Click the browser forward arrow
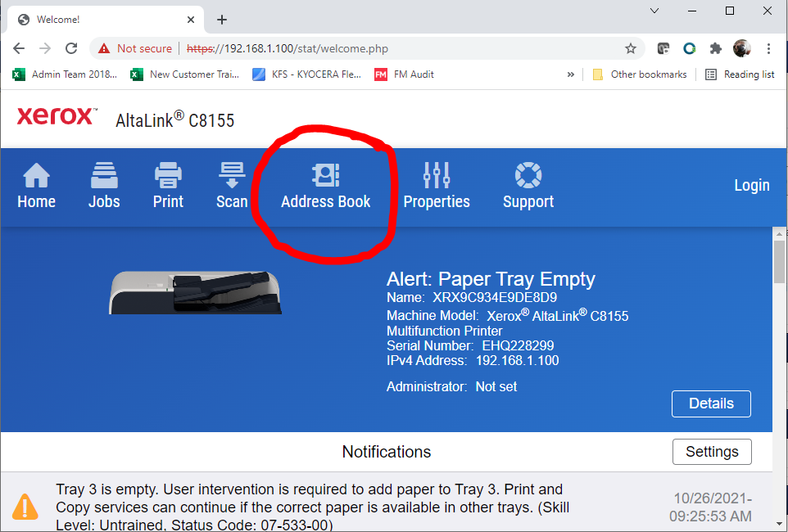Image resolution: width=788 pixels, height=532 pixels. [45, 48]
